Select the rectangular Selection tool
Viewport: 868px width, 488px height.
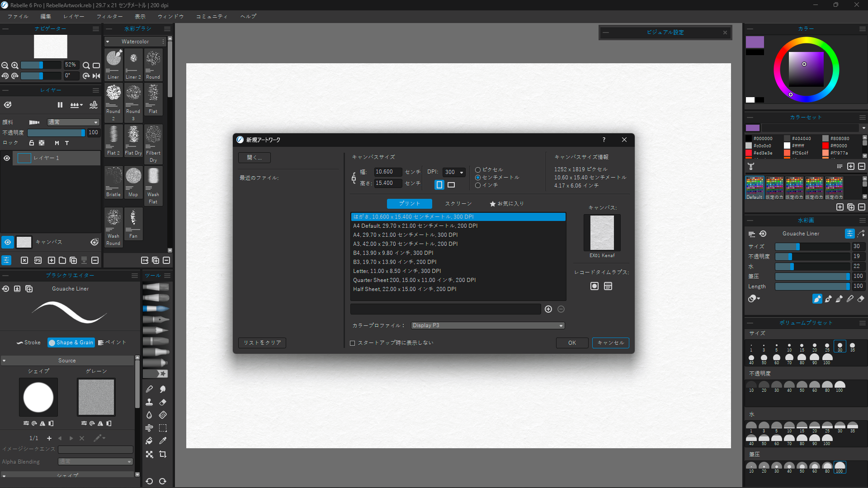click(x=163, y=428)
